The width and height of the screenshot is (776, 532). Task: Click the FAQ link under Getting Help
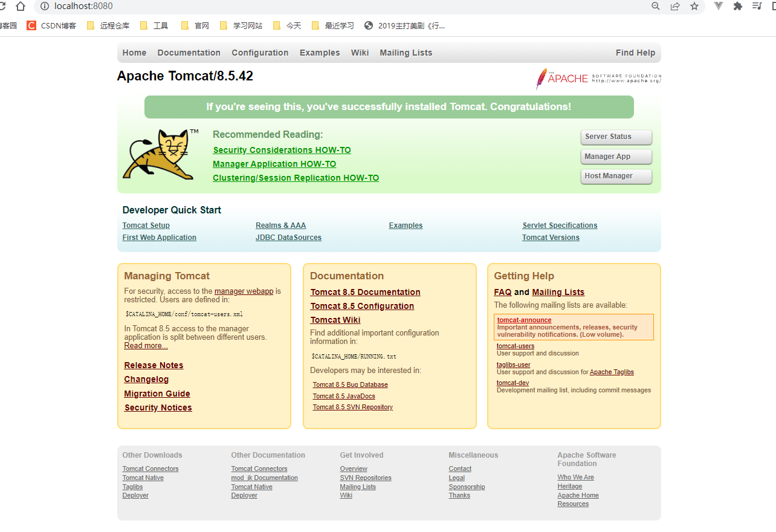(503, 292)
